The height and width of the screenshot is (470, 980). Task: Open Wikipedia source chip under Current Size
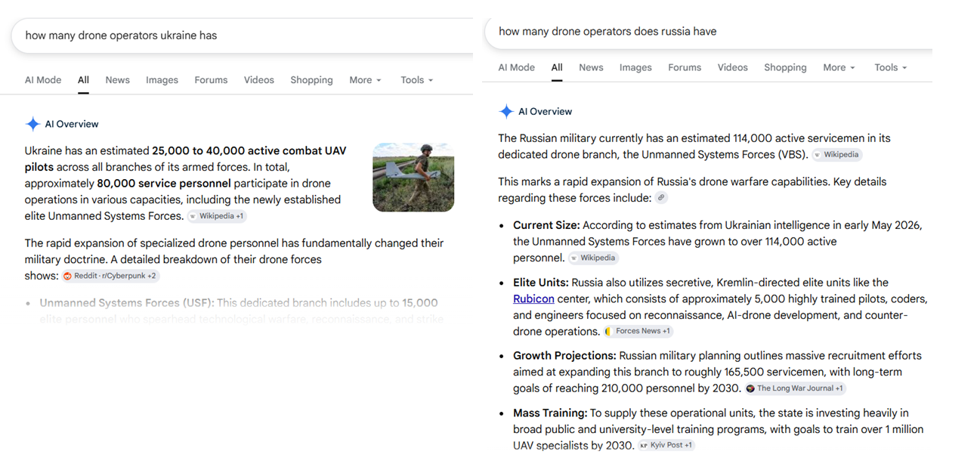point(593,258)
